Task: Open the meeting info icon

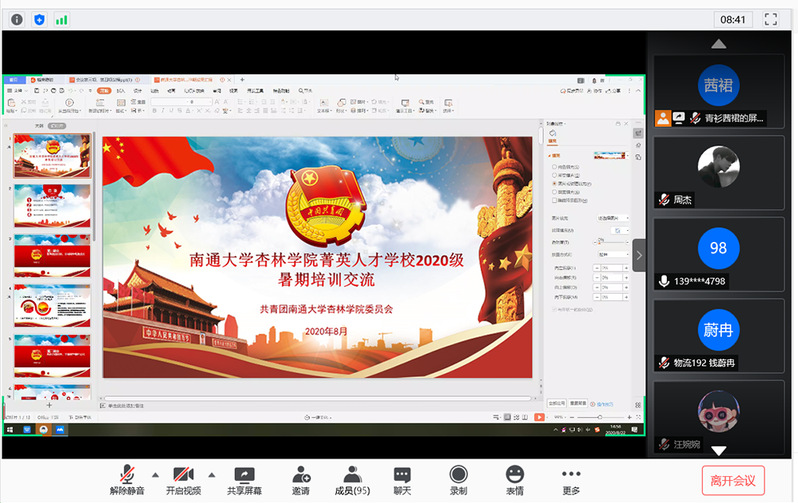Action: [15, 18]
